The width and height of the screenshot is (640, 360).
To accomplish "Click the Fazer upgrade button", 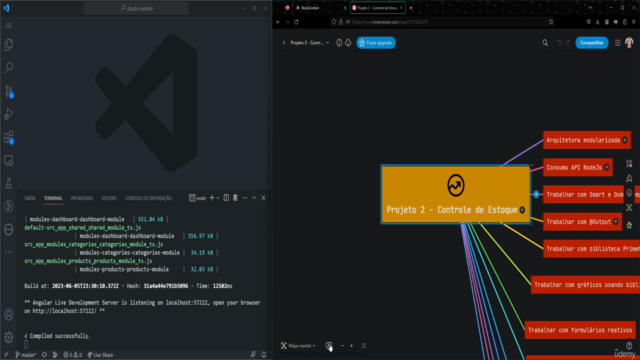I will tap(376, 43).
